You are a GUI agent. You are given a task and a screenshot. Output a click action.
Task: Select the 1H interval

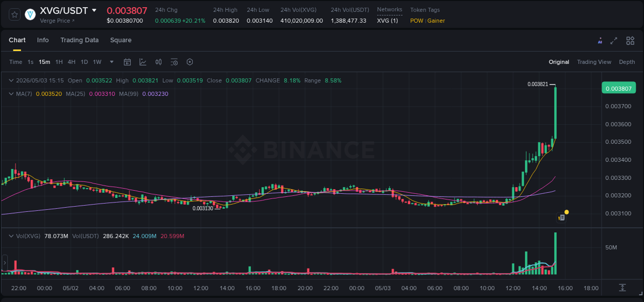click(x=59, y=62)
